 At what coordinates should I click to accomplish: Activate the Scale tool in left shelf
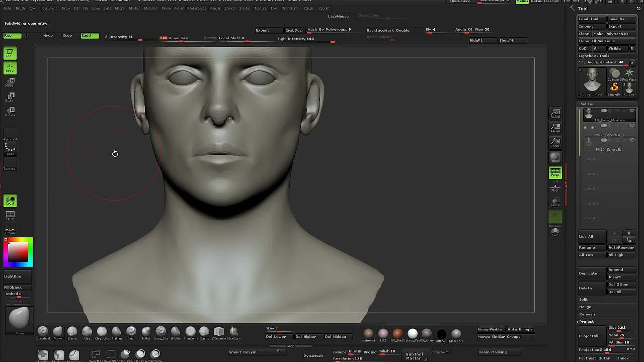[x=10, y=97]
